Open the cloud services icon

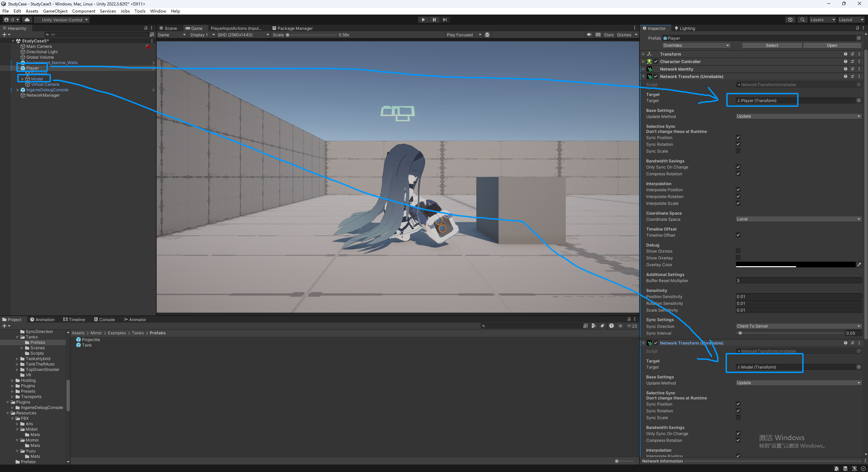pos(27,20)
